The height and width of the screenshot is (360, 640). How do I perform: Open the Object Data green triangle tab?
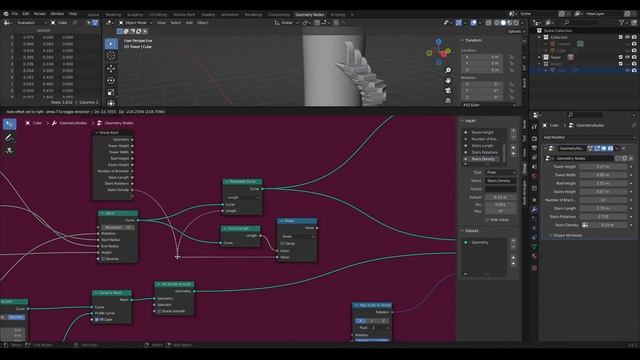[x=534, y=247]
